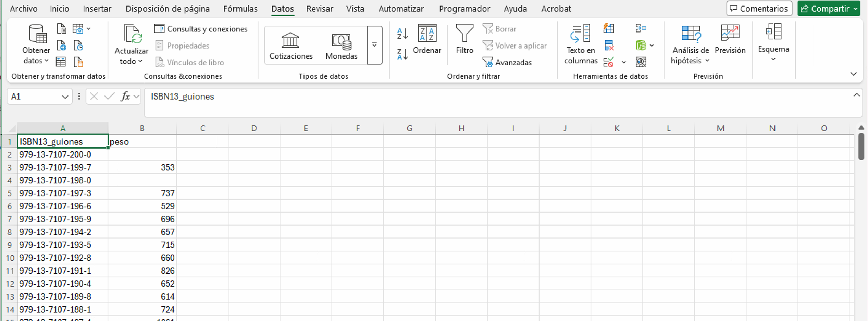Screen dimensions: 868x321
Task: Click the Consolidate icon
Action: click(x=641, y=28)
